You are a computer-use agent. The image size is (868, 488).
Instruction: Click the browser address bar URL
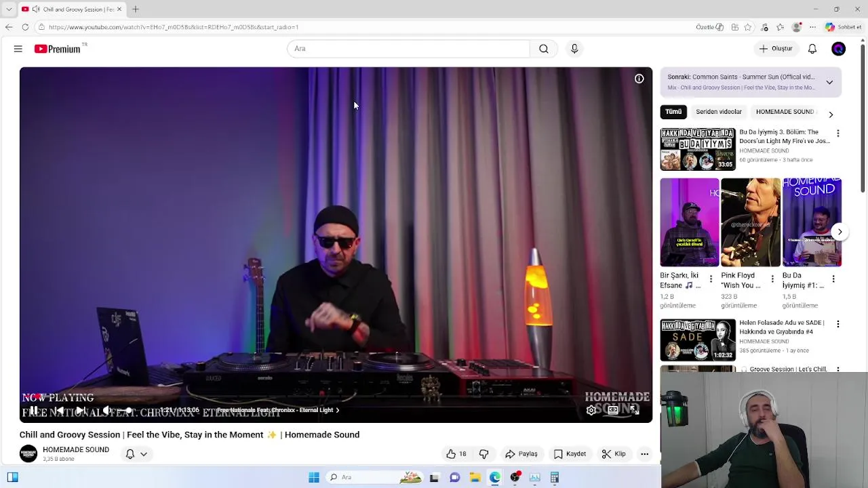[174, 27]
